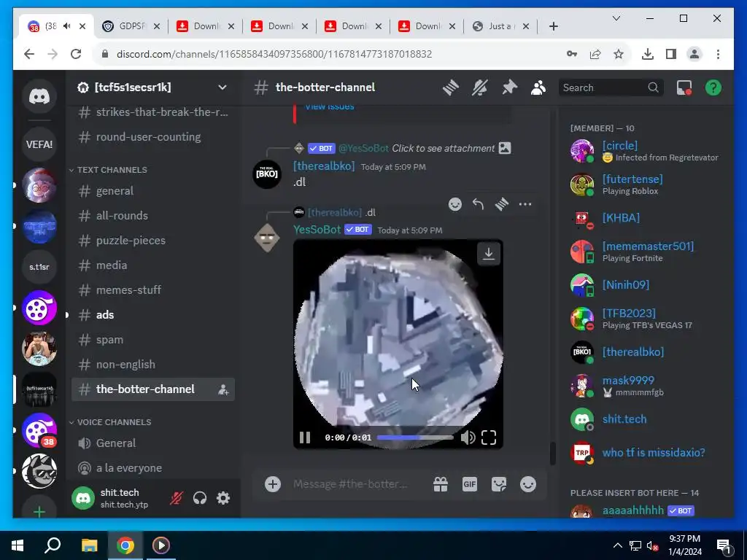747x560 pixels.
Task: Open the Threads icon in channel header
Action: (x=450, y=87)
